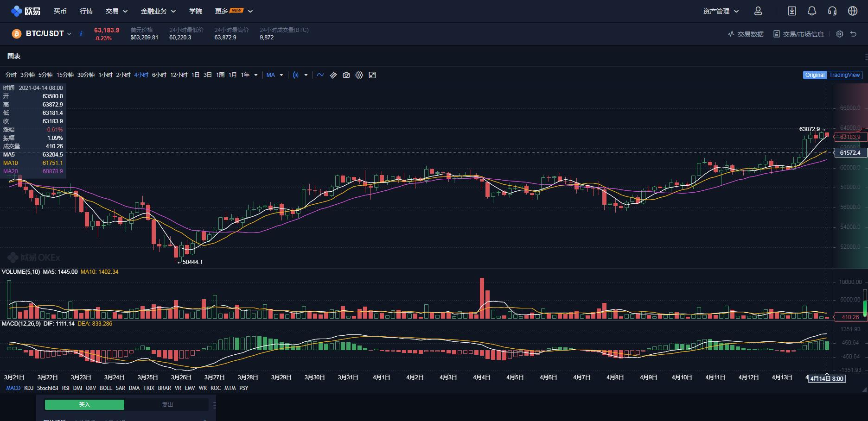Viewport: 868px width, 421px height.
Task: Click the green 买入 buy button
Action: 84,404
